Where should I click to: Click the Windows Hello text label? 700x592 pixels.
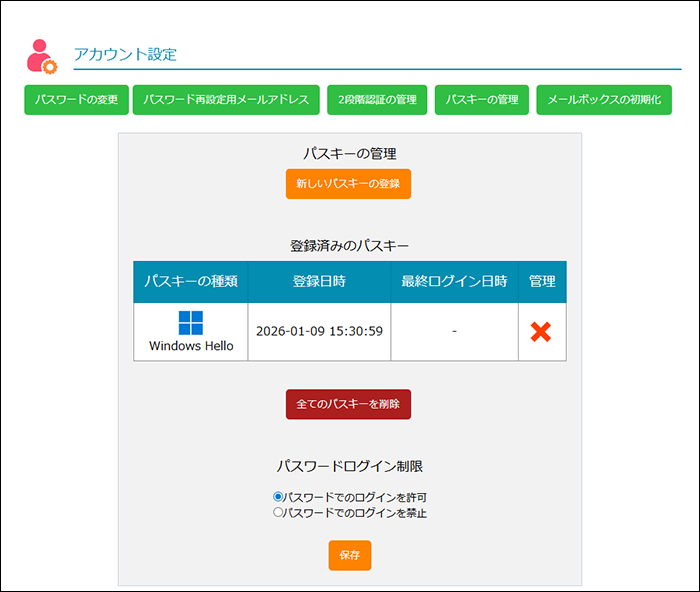click(x=191, y=346)
